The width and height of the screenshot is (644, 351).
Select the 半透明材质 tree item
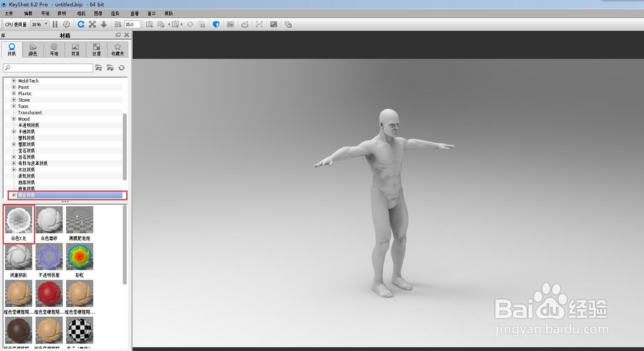point(28,125)
